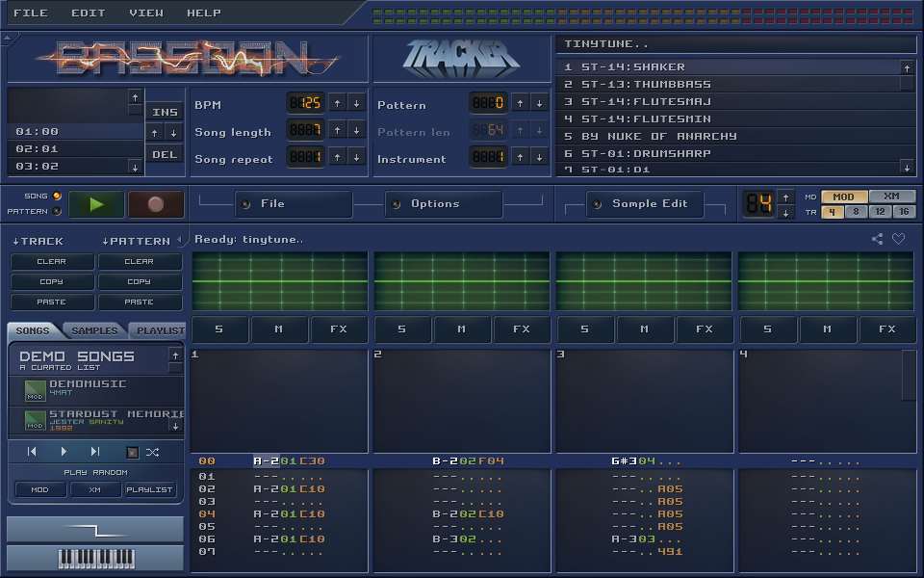Open the HELP menu
The height and width of the screenshot is (578, 924).
[204, 13]
